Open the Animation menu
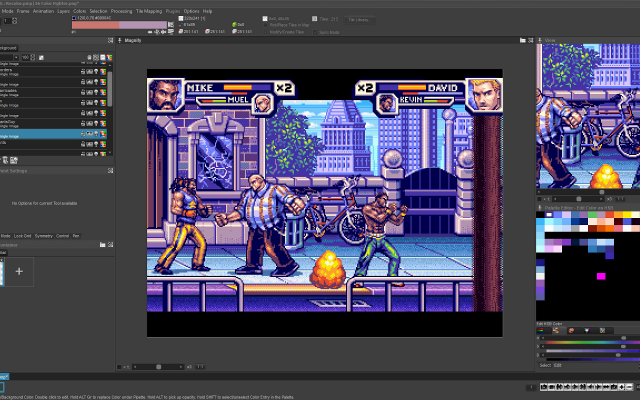Image resolution: width=640 pixels, height=400 pixels. [x=43, y=11]
